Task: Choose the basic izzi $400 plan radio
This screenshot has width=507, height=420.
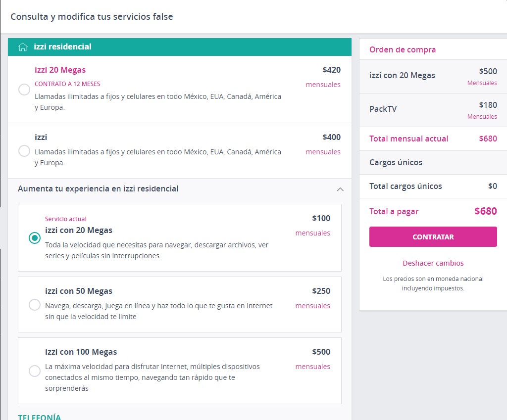Action: coord(24,151)
